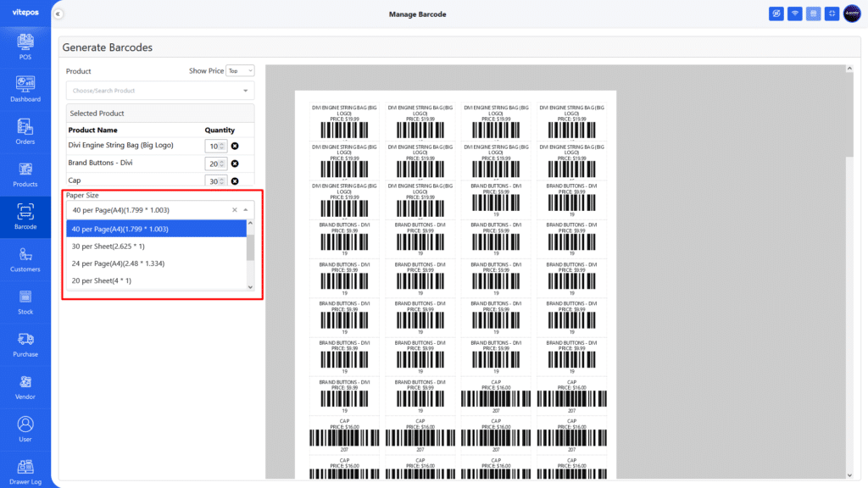This screenshot has height=488, width=868.
Task: Remove Cap from selected products
Action: point(235,181)
